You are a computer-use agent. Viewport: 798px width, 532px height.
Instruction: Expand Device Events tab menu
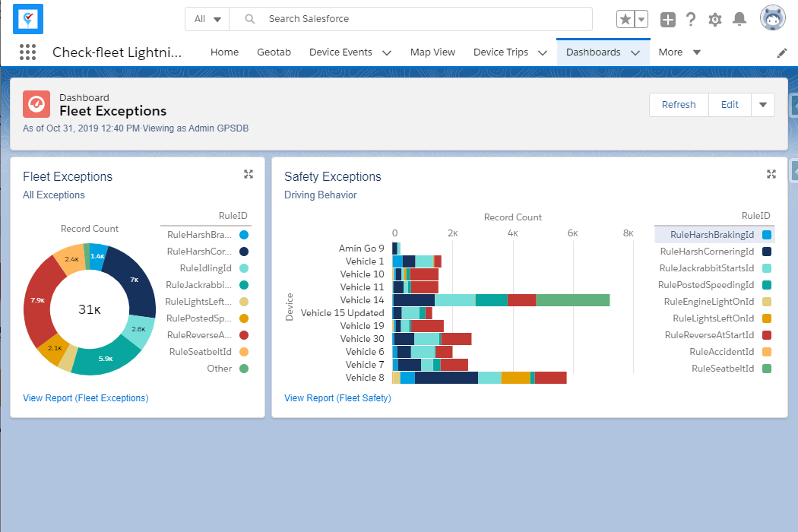click(x=387, y=53)
